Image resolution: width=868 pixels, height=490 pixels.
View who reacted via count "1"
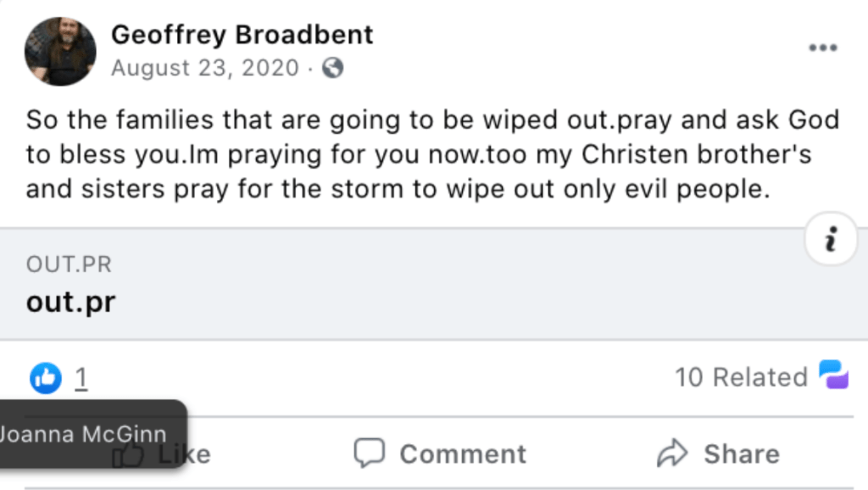click(81, 377)
